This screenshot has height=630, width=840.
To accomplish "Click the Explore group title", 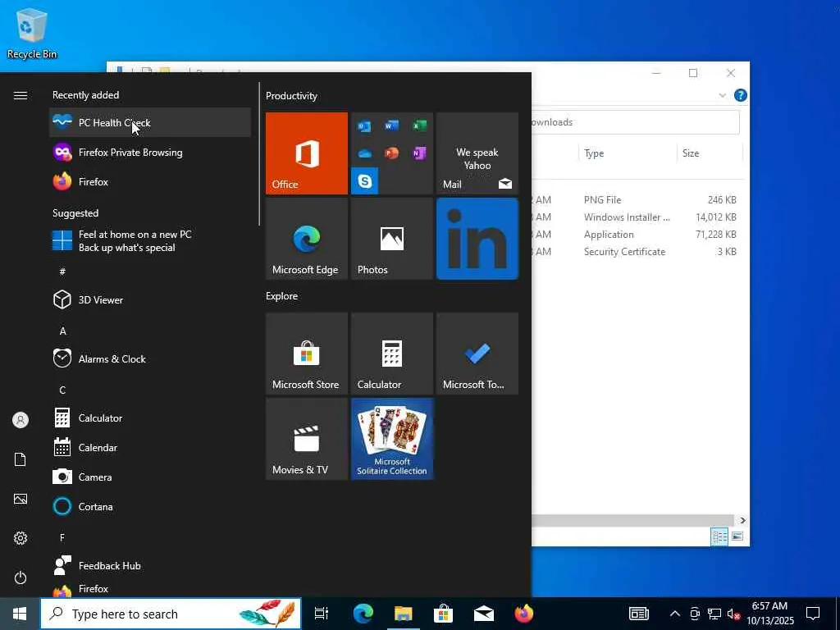I will [x=282, y=295].
